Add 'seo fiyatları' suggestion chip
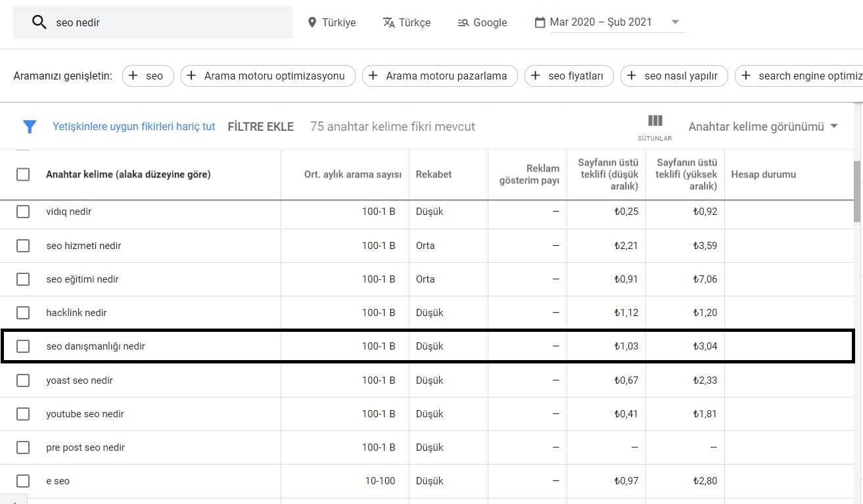Image resolution: width=863 pixels, height=504 pixels. tap(569, 76)
